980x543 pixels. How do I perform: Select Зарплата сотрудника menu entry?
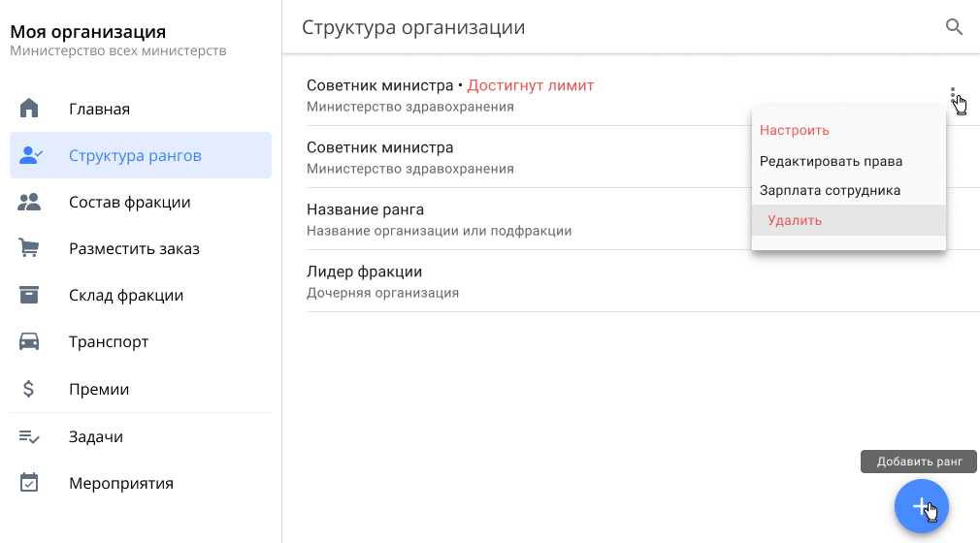pyautogui.click(x=830, y=190)
